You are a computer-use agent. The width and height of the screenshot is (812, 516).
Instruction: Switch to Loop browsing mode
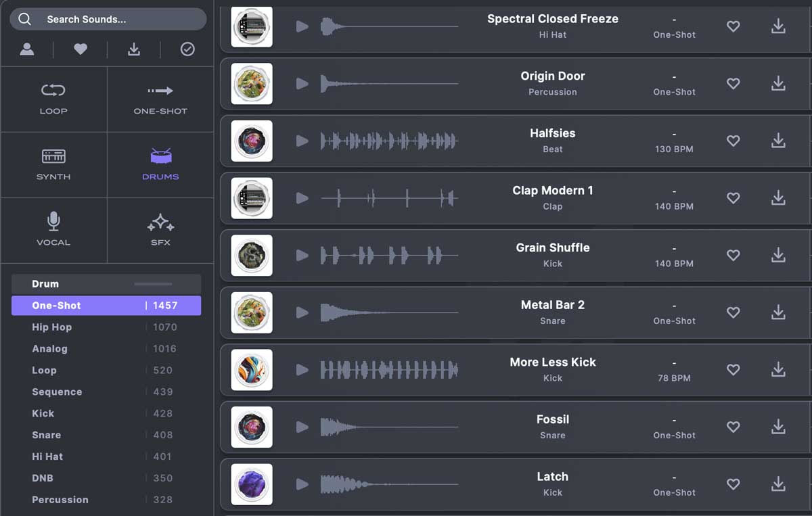click(x=53, y=99)
